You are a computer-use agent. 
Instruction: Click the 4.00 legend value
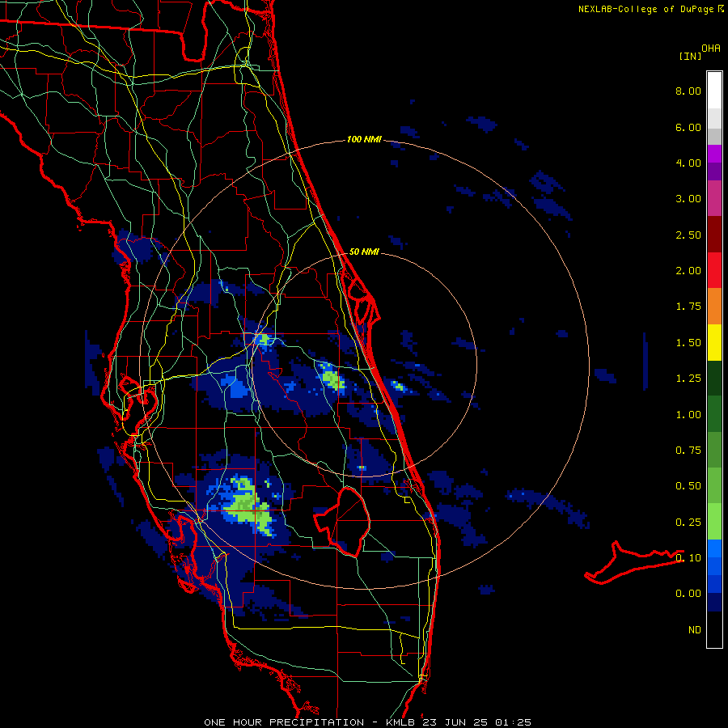(x=688, y=163)
